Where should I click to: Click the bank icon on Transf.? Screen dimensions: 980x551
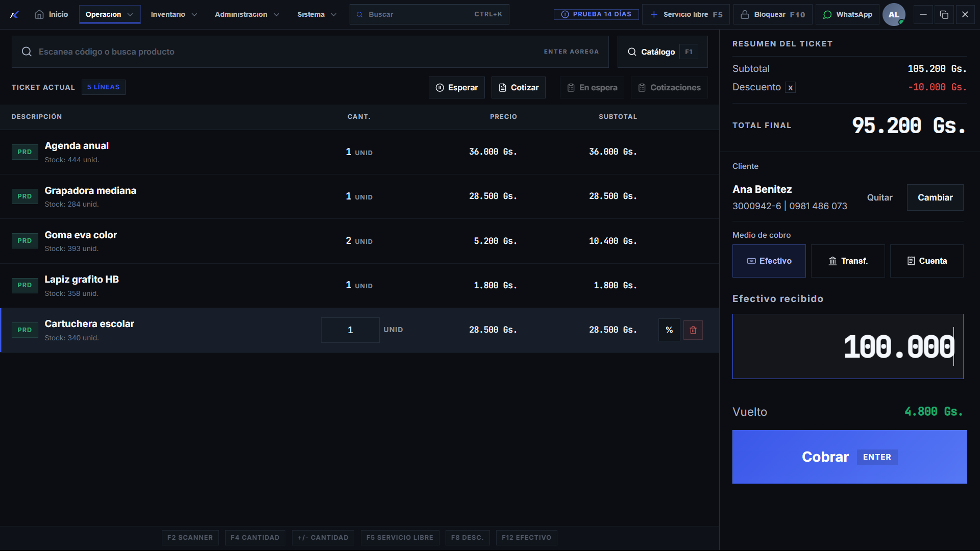coord(832,261)
